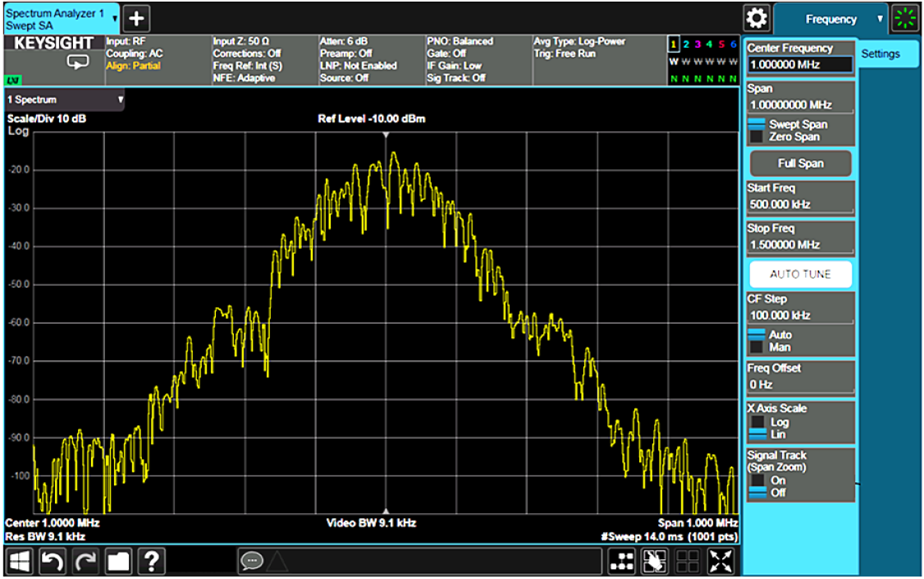Edit the Freq Offset value
Image resolution: width=924 pixels, height=579 pixels.
(x=800, y=384)
